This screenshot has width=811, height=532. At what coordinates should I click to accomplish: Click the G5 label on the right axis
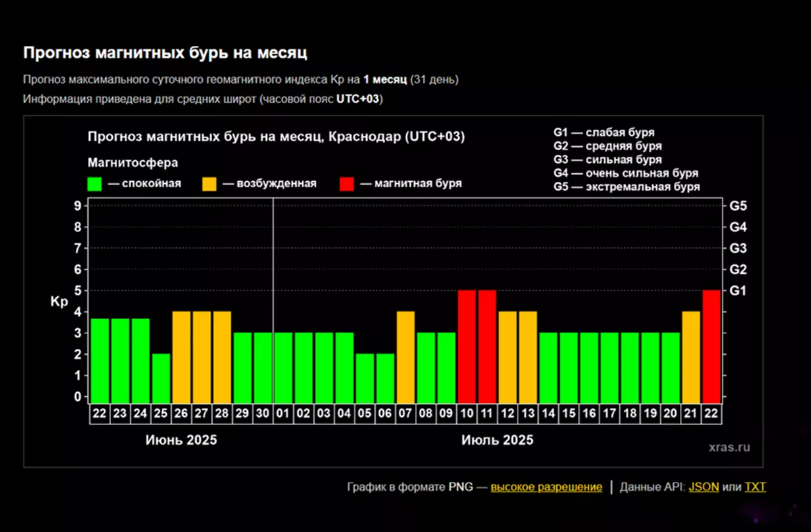737,205
